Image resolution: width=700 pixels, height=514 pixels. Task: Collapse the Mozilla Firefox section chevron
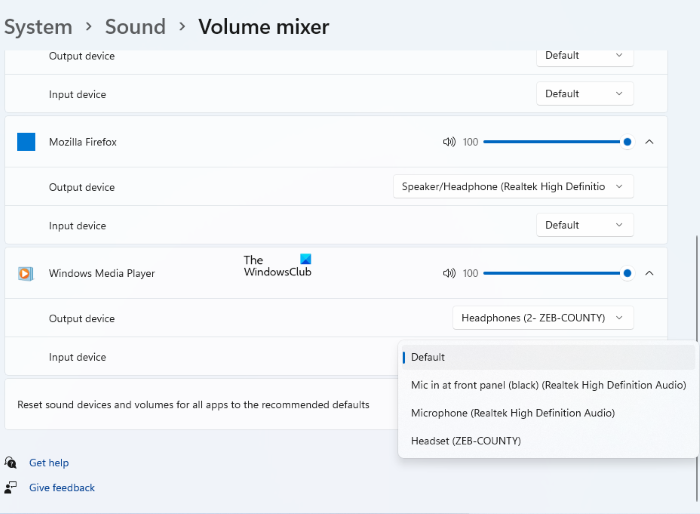coord(649,142)
